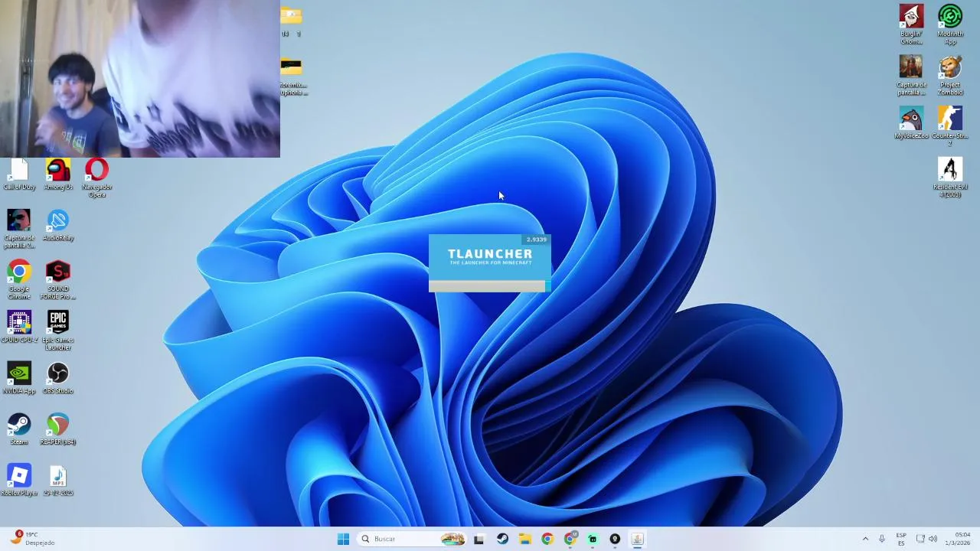This screenshot has height=551, width=980.
Task: Select the Modrinth App desktop icon
Action: pos(950,24)
